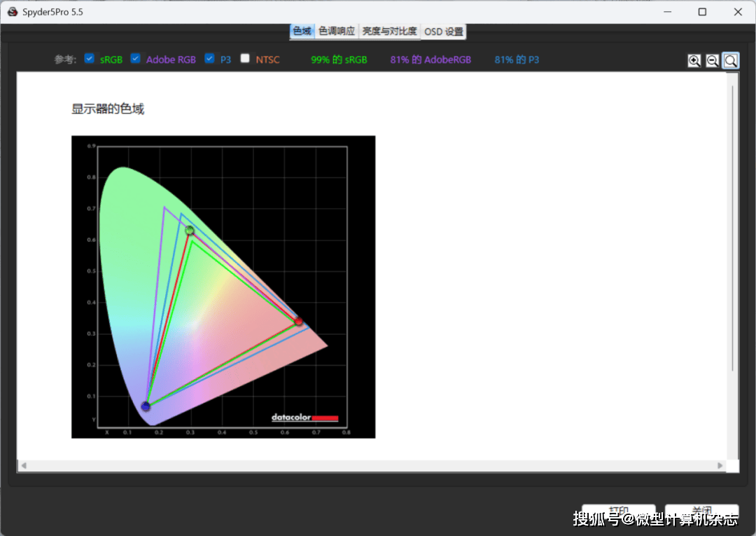Viewport: 756px width, 536px height.
Task: Click the horizontal scrollbar left arrow
Action: (x=24, y=465)
